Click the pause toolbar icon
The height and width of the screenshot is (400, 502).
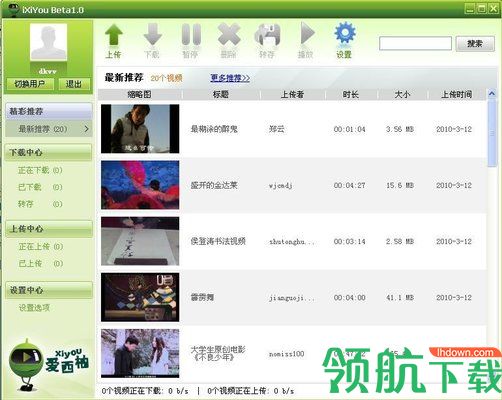(x=191, y=34)
